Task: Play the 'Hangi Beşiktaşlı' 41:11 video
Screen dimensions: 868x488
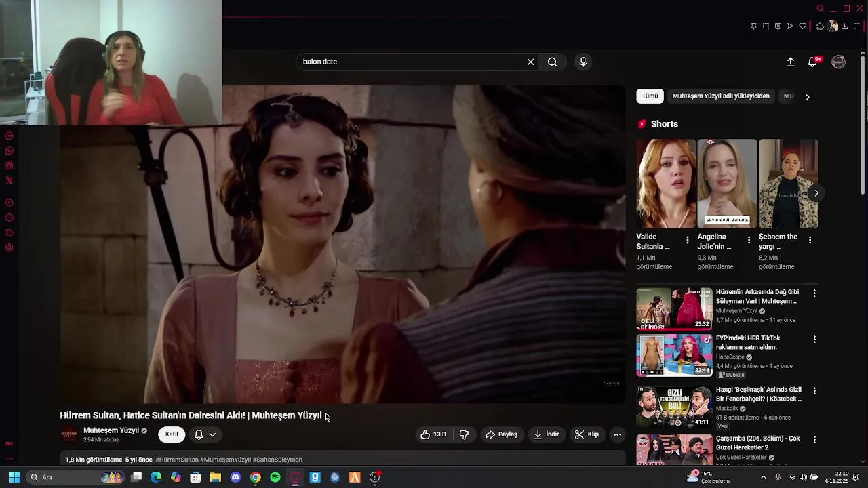Action: [x=674, y=407]
